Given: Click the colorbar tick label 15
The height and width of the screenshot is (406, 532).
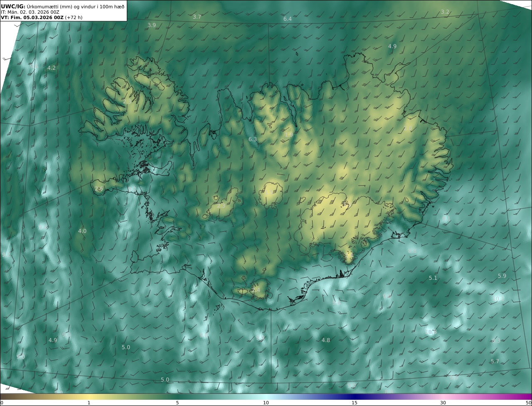Looking at the screenshot, I should [355, 403].
